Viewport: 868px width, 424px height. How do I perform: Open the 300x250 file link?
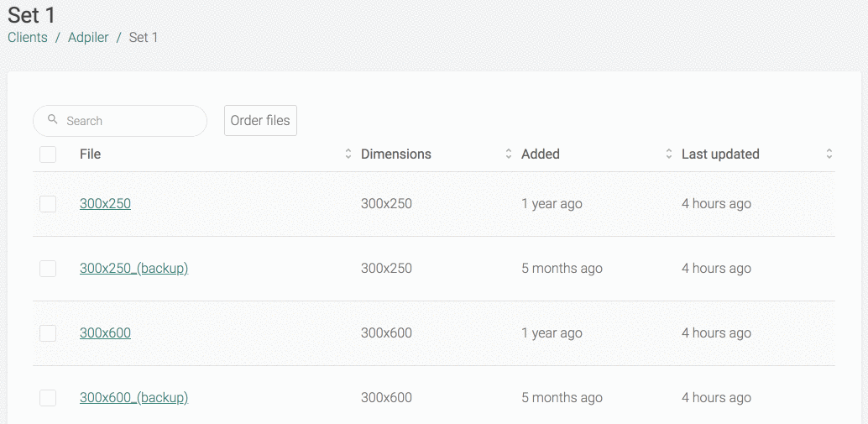click(x=105, y=204)
